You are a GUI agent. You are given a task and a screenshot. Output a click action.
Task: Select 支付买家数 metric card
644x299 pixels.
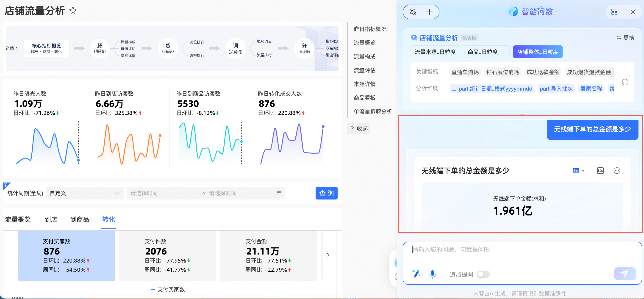(x=67, y=255)
